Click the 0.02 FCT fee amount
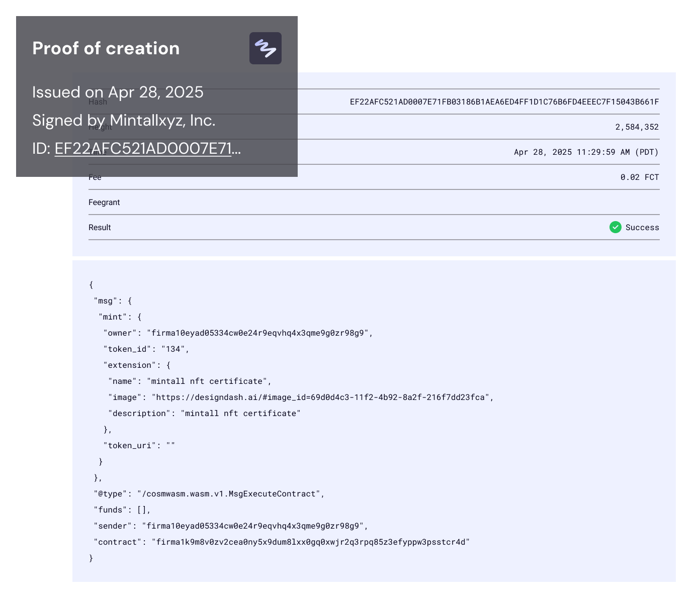 pyautogui.click(x=640, y=177)
